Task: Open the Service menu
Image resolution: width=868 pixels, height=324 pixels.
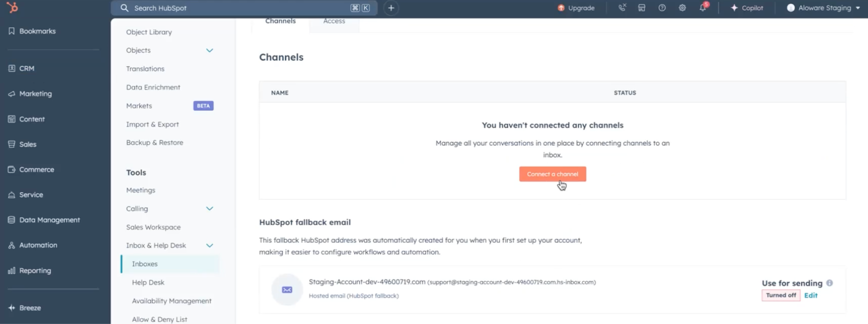Action: point(25,195)
